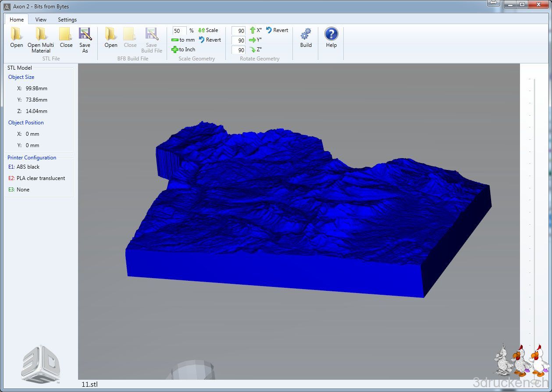
Task: Switch to the Home ribbon tab
Action: click(x=17, y=19)
